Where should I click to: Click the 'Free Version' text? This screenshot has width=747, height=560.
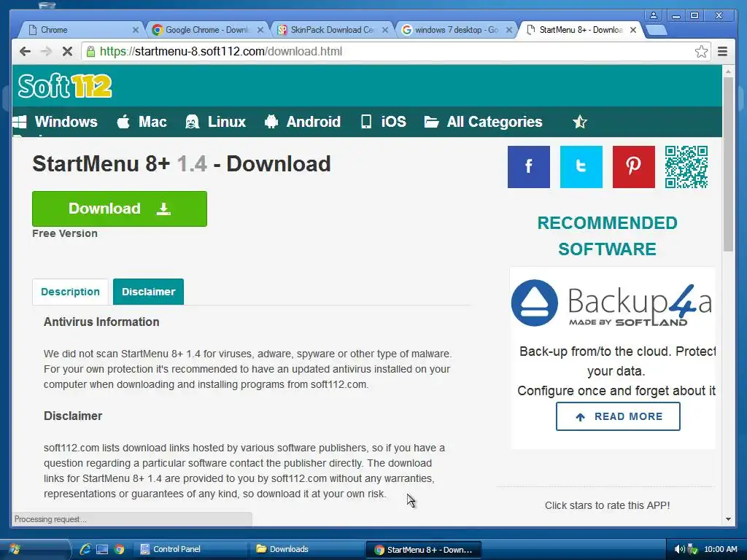65,233
